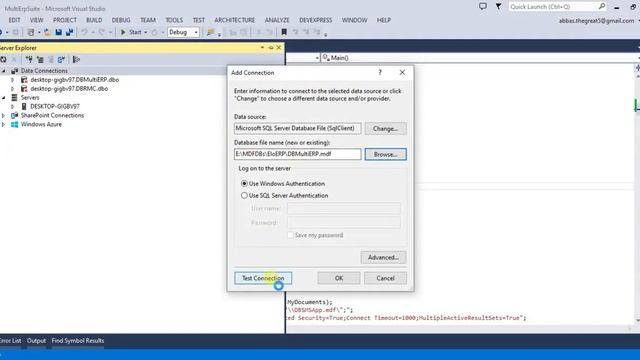Viewport: 640px width, 360px height.
Task: Collapse the Servers tree node
Action: [x=4, y=98]
